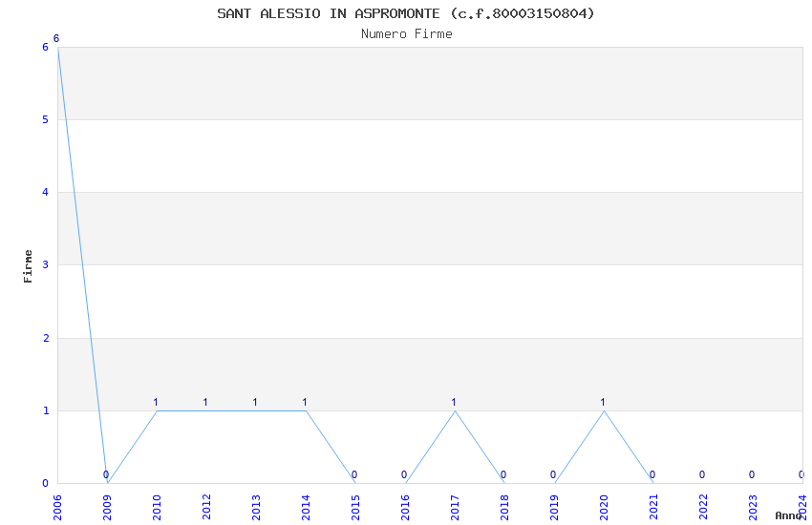Click the data value 0 above 2022
The image size is (812, 525).
point(702,474)
